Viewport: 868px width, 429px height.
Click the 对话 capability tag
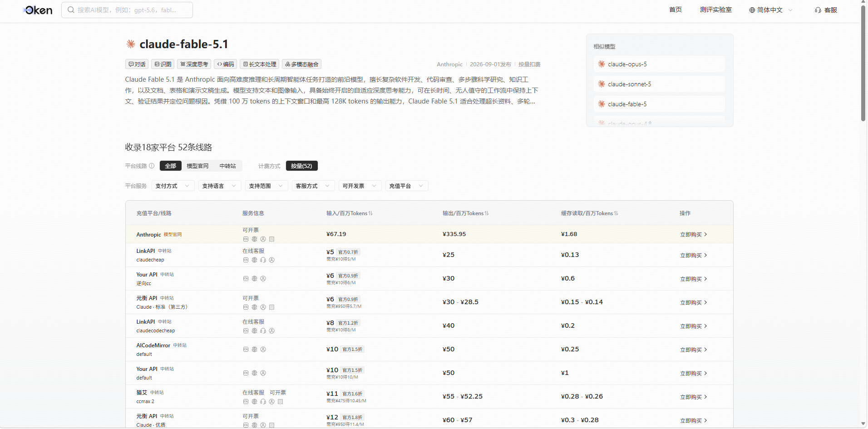[x=137, y=64]
